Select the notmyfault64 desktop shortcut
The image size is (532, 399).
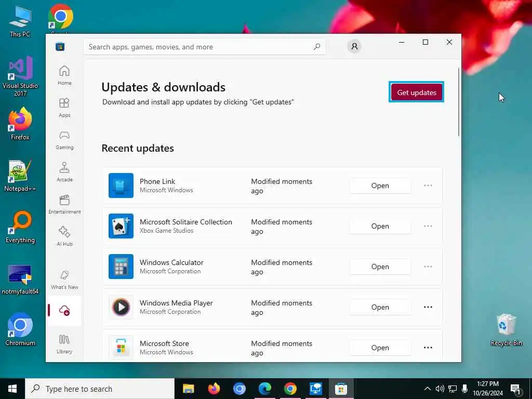click(20, 279)
